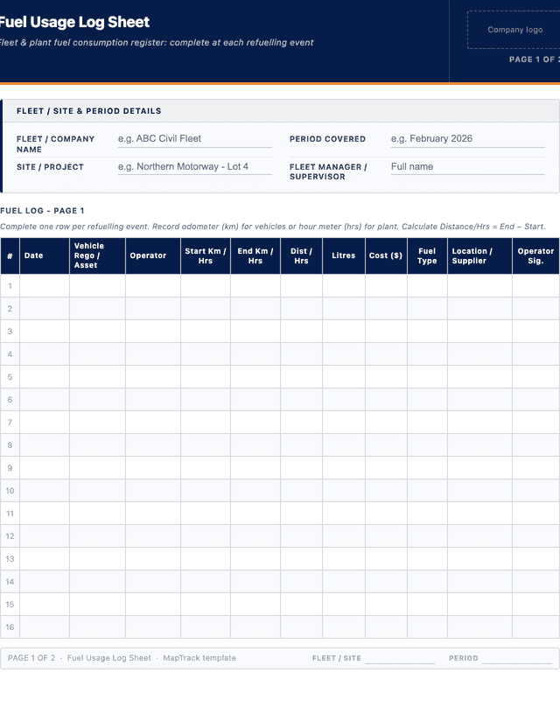
Task: Click the Operator Sig. cell in row 11
Action: pyautogui.click(x=535, y=514)
